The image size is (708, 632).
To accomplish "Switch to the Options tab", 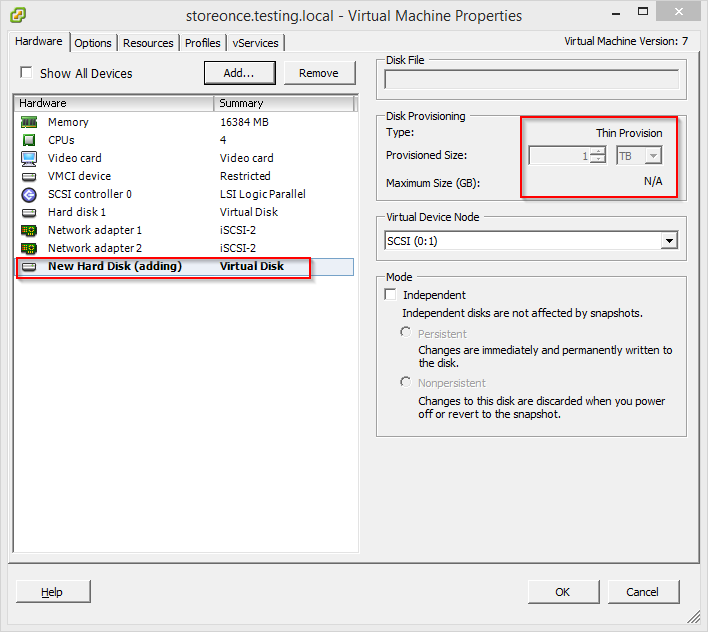I will tap(93, 43).
